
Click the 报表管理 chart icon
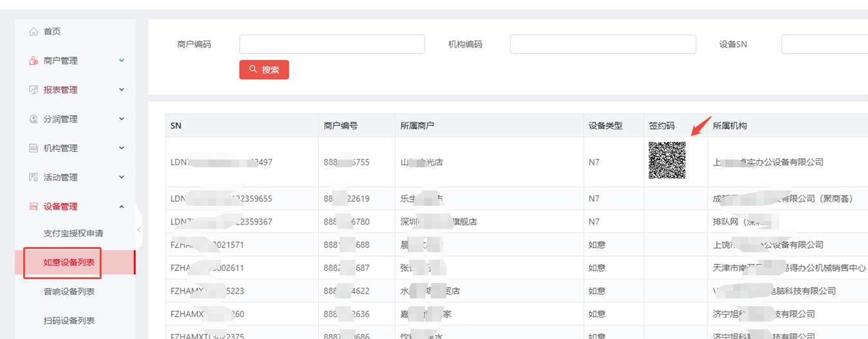(33, 90)
